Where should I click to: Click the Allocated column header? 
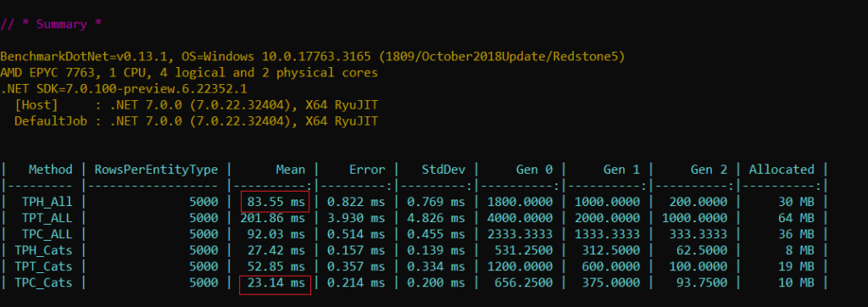[782, 169]
